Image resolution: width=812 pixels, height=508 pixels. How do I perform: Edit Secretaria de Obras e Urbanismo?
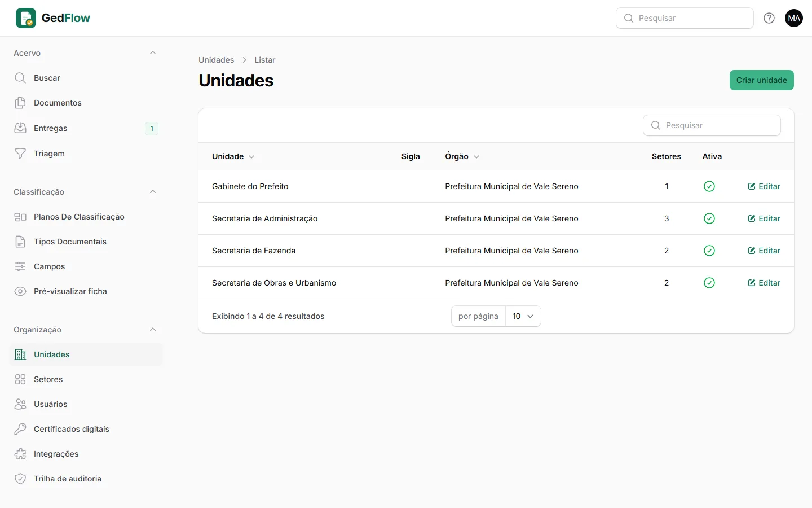pyautogui.click(x=764, y=283)
